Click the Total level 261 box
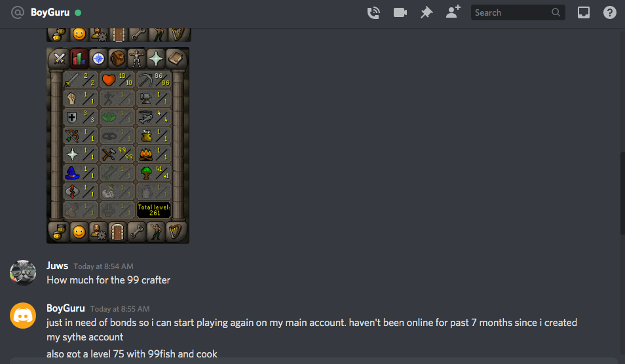The image size is (625, 364). 154,209
